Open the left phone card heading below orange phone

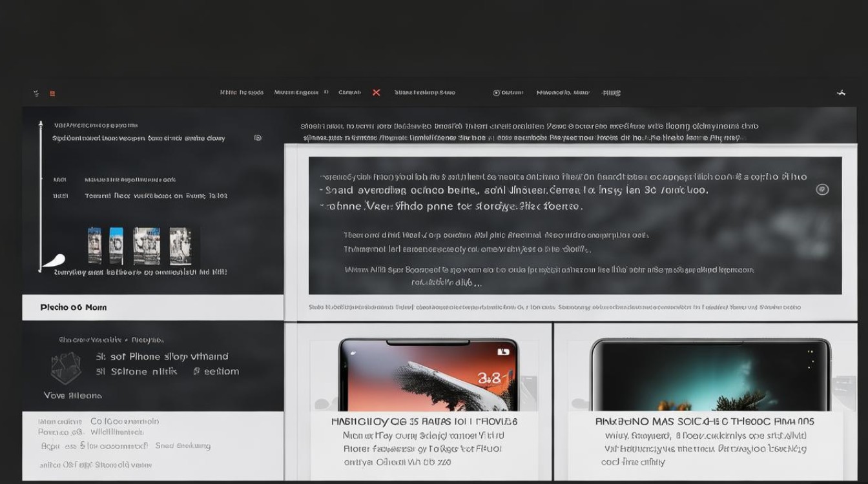(424, 421)
